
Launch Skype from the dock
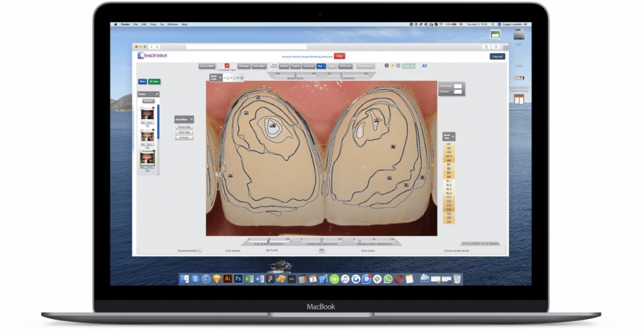(x=195, y=279)
